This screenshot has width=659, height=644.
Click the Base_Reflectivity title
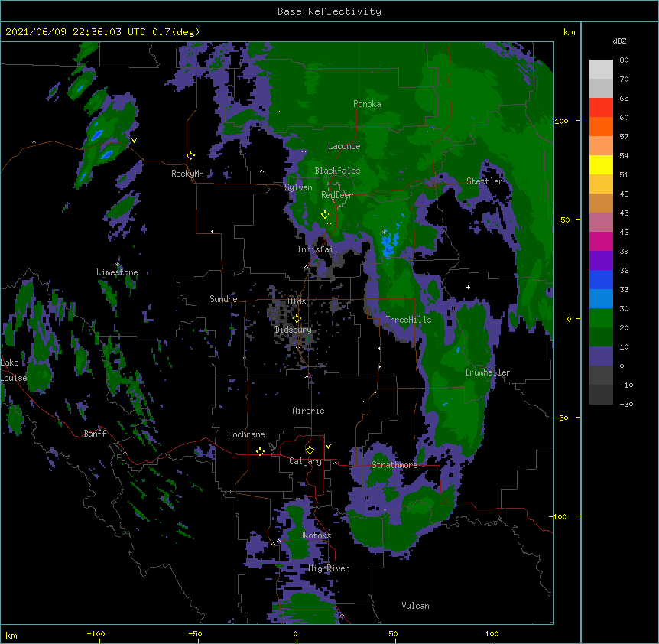pos(329,11)
